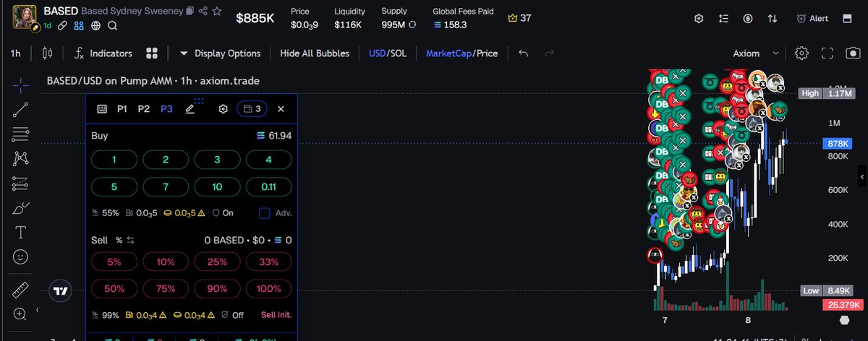Expand Display Options menu
Image resolution: width=868 pixels, height=341 pixels.
click(220, 53)
